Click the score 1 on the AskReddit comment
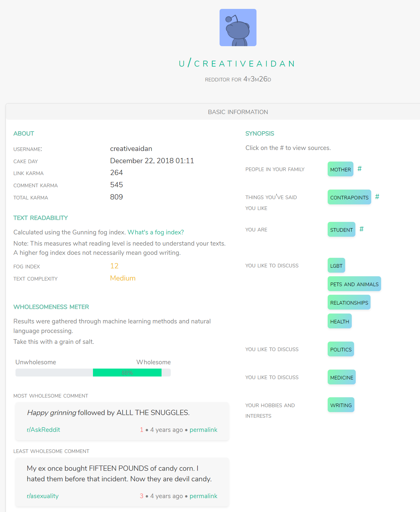The image size is (420, 512). point(142,430)
